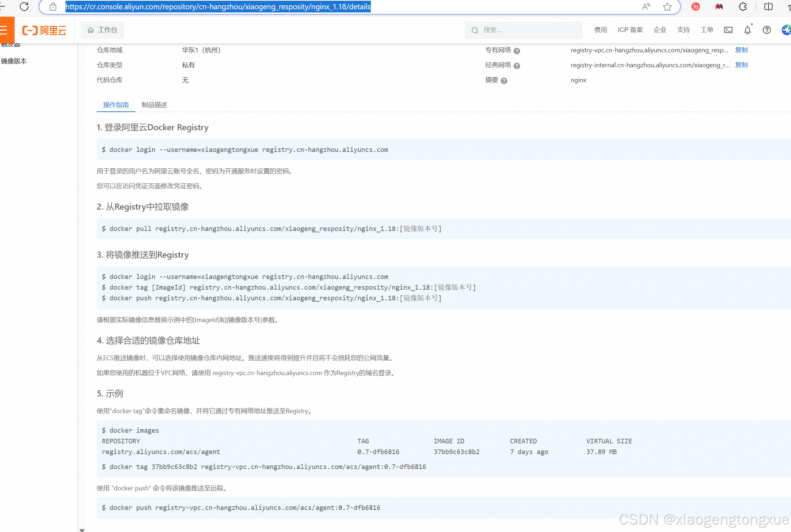Click the browser refresh icon
The height and width of the screenshot is (532, 791).
click(x=24, y=7)
